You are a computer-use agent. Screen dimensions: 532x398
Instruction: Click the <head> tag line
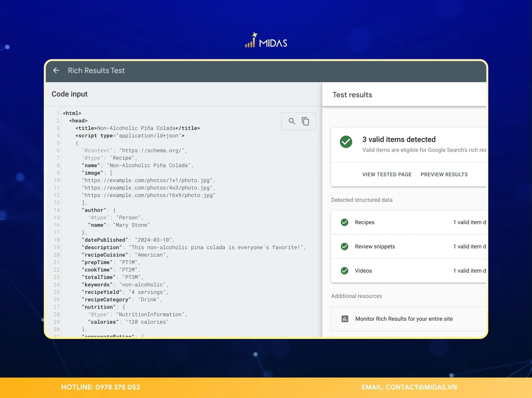pyautogui.click(x=78, y=121)
